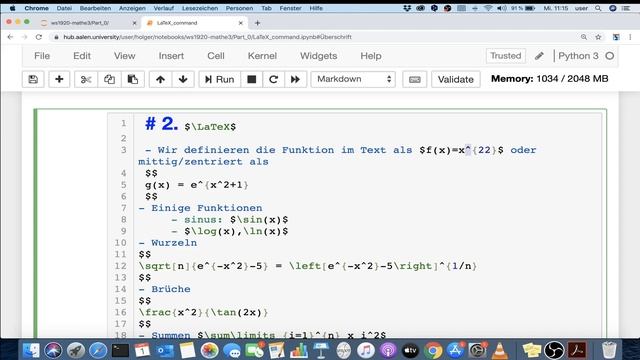Open the File menu in Jupyter

(42, 56)
